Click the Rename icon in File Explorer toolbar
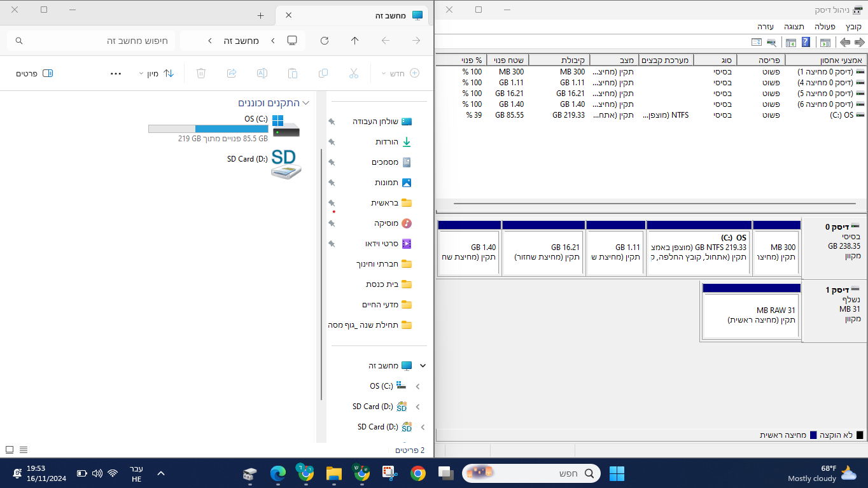The width and height of the screenshot is (868, 488). tap(262, 73)
